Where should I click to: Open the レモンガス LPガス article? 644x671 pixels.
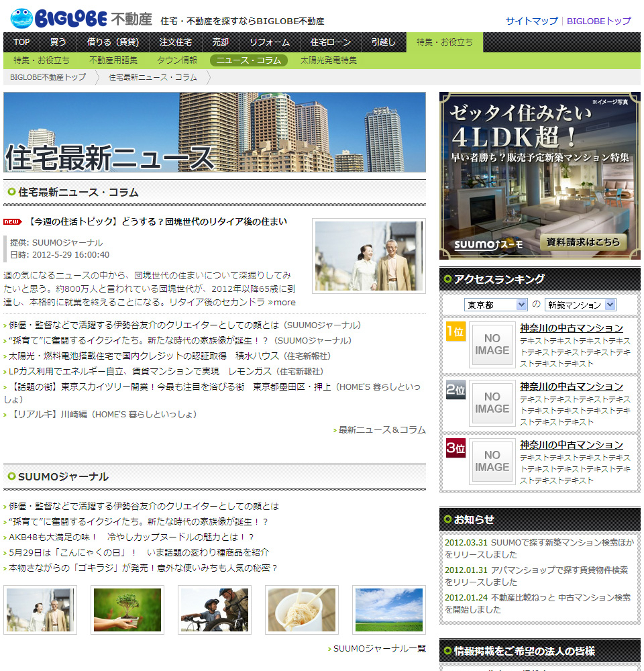click(166, 372)
